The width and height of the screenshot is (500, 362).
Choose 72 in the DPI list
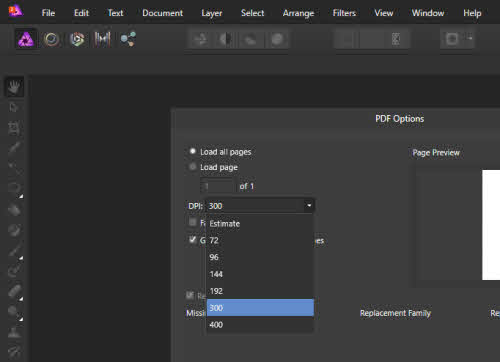(260, 240)
